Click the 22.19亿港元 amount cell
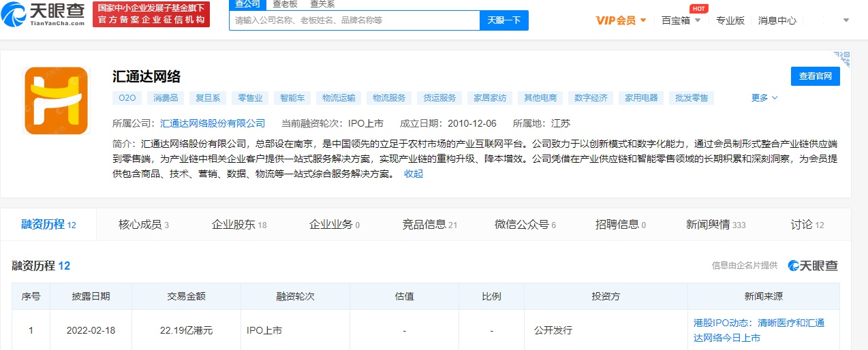Viewport: 868px width, 350px height. coord(186,330)
